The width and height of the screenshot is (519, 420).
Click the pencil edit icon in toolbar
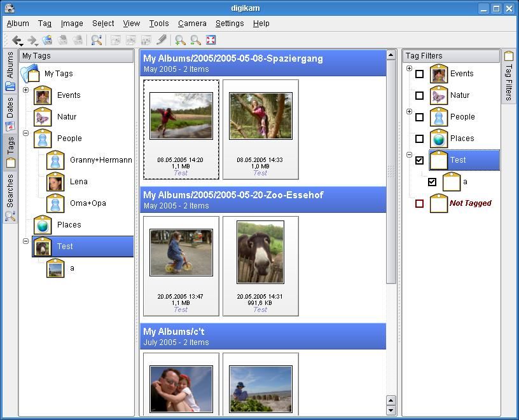tap(161, 40)
